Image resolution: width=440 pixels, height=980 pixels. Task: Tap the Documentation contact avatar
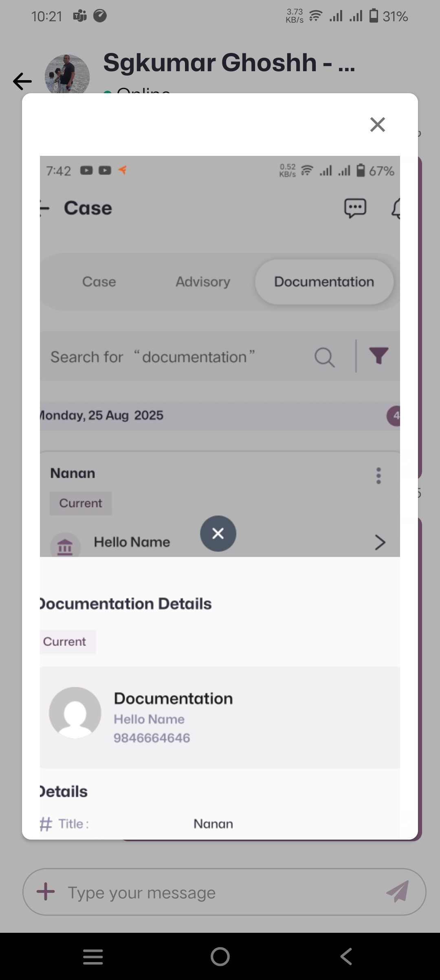pyautogui.click(x=75, y=713)
